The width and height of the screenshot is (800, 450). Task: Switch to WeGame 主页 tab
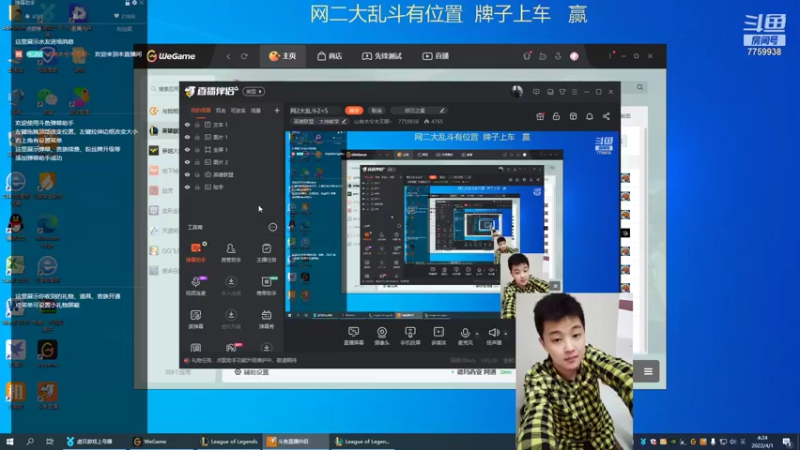click(283, 56)
